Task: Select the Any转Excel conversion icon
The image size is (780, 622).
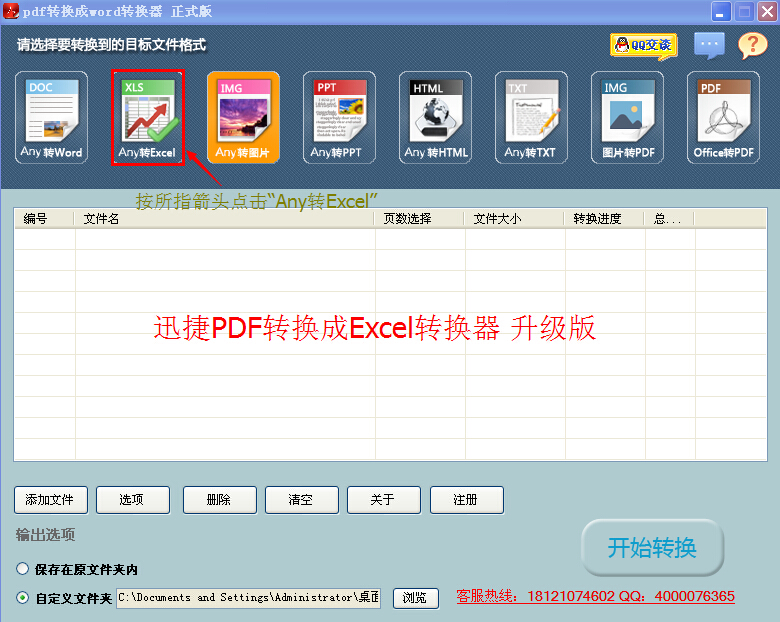Action: (147, 117)
